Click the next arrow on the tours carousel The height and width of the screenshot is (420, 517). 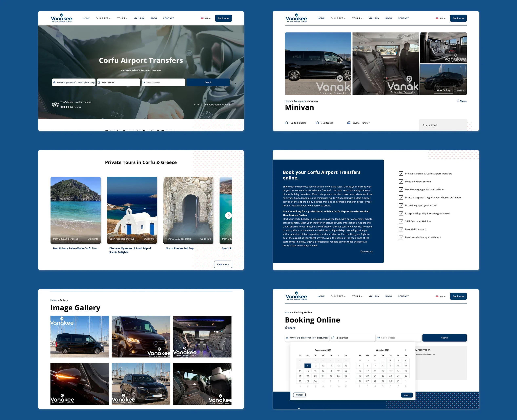tap(228, 215)
